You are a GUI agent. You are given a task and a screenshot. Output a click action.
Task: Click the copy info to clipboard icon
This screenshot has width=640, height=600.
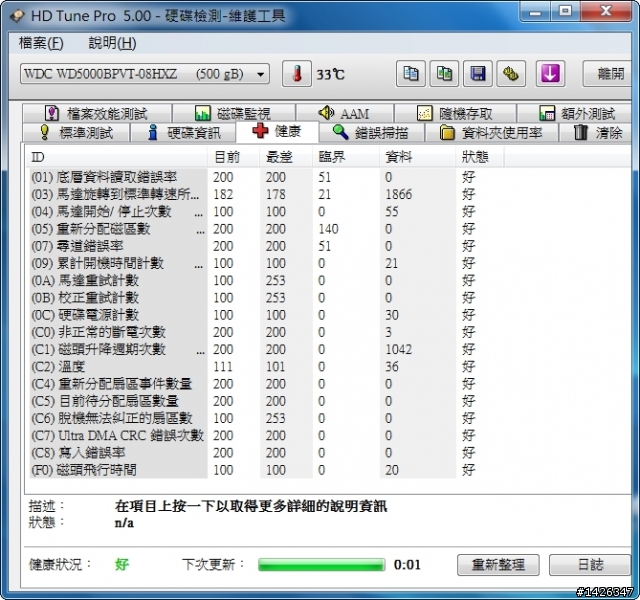click(x=411, y=74)
